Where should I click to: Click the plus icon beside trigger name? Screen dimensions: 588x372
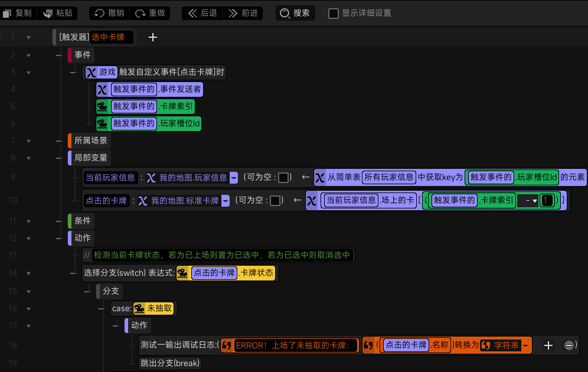(153, 37)
